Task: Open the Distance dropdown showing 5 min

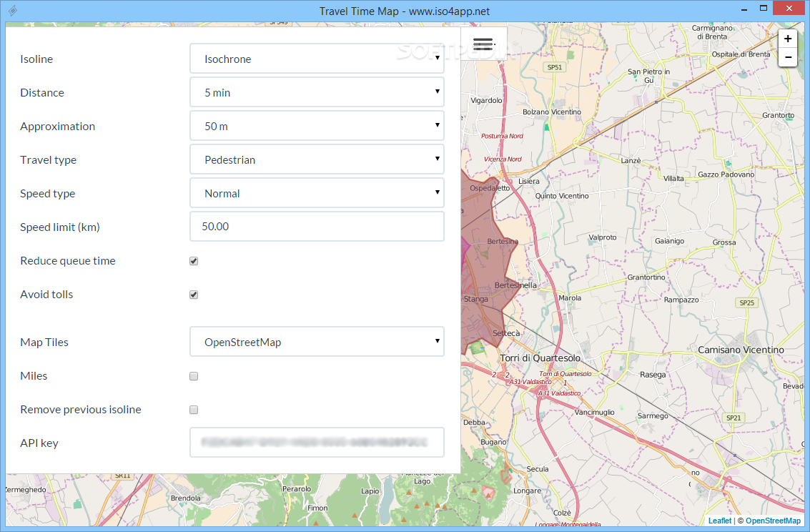Action: (x=317, y=92)
